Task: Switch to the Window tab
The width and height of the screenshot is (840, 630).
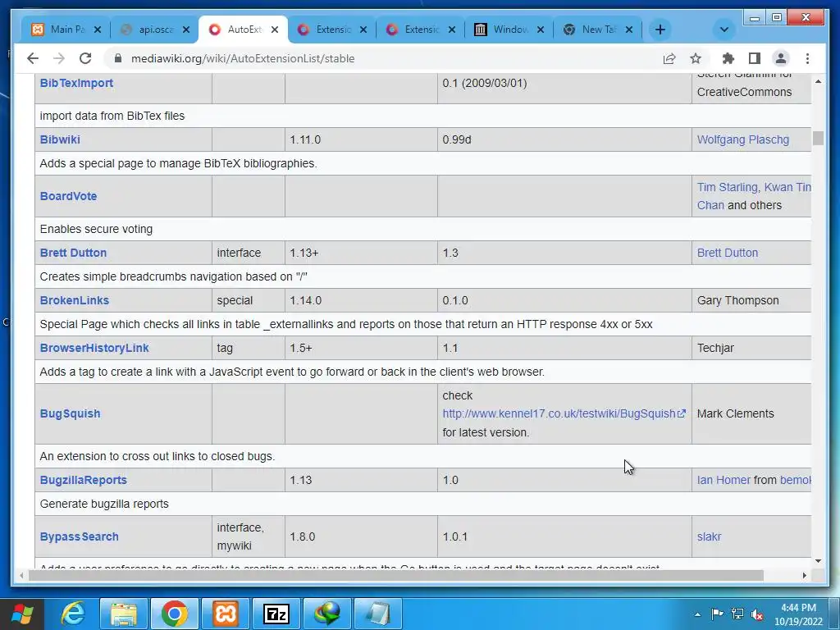Action: click(509, 30)
